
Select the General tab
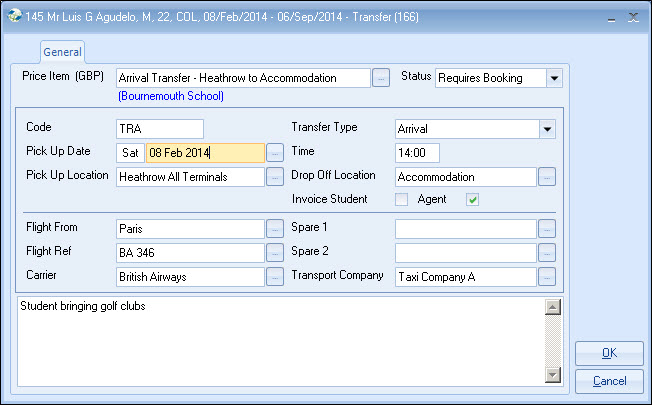point(63,52)
